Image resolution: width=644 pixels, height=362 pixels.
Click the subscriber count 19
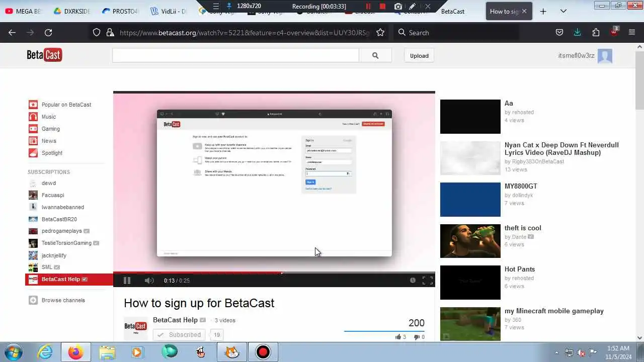pyautogui.click(x=217, y=335)
